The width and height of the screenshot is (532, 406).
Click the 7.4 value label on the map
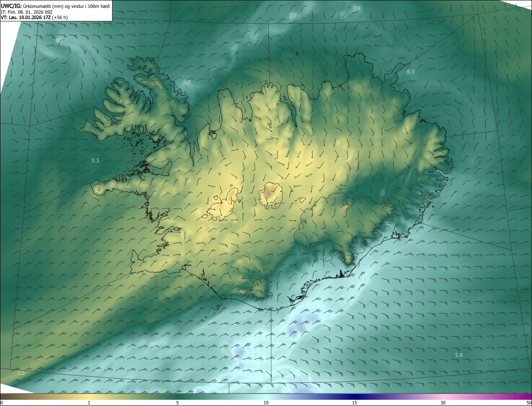click(356, 8)
